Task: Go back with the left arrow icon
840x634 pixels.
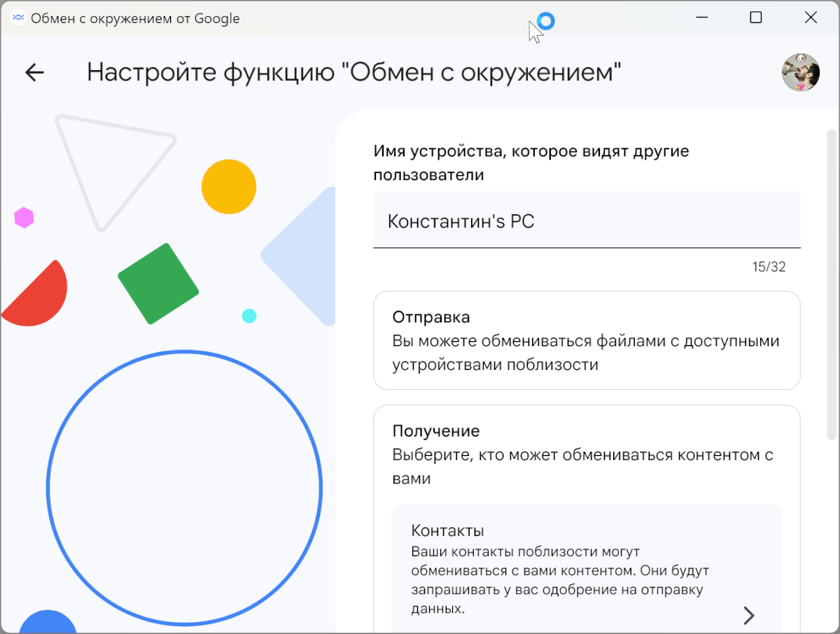Action: [x=34, y=72]
